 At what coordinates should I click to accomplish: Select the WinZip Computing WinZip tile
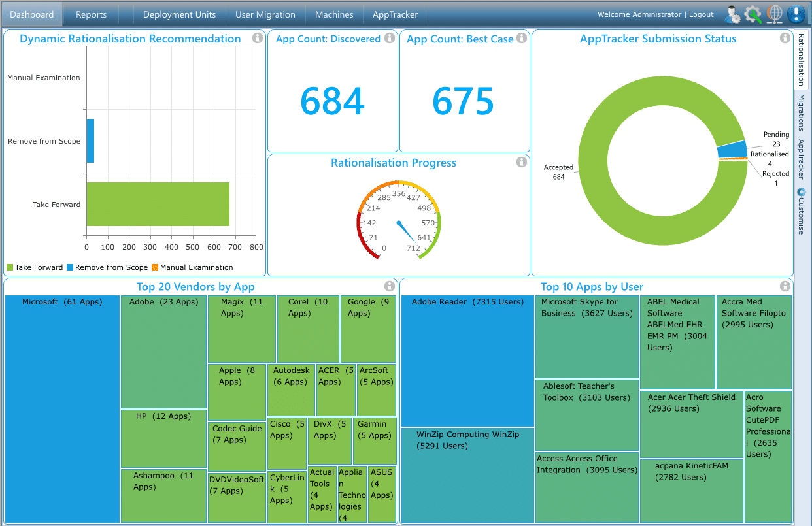[467, 476]
